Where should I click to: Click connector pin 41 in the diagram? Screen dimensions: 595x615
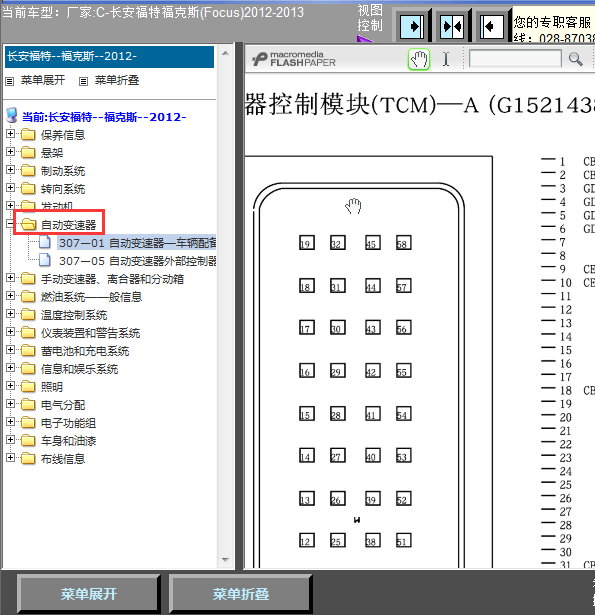point(372,414)
